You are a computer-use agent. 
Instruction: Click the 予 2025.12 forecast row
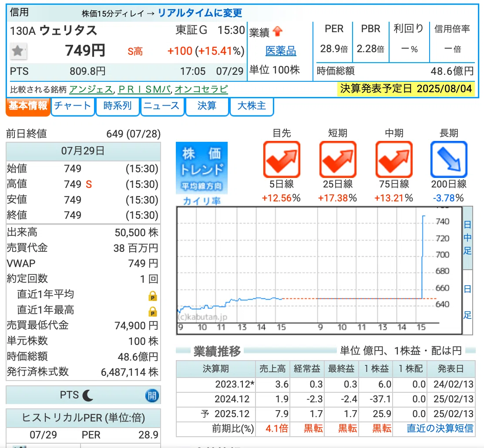[x=326, y=414]
